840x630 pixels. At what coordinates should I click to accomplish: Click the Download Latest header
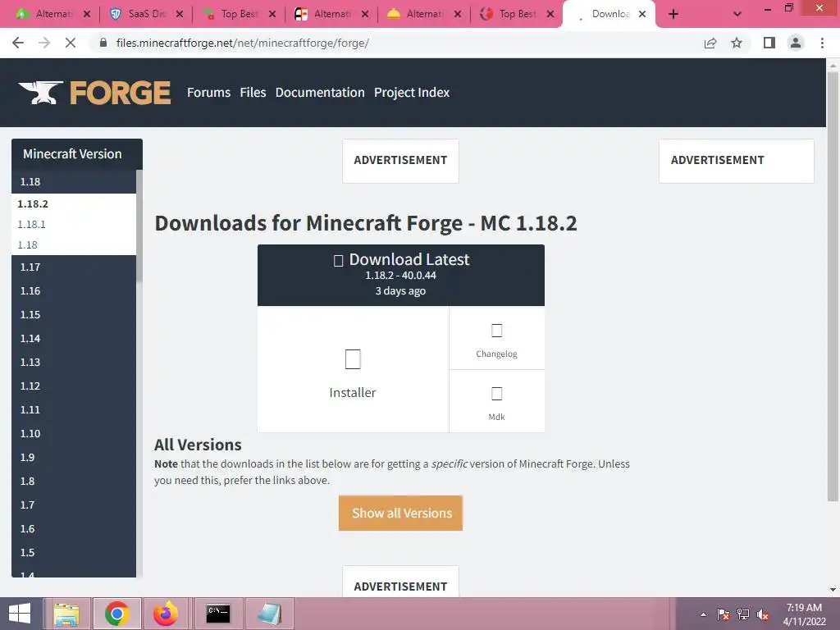click(400, 276)
